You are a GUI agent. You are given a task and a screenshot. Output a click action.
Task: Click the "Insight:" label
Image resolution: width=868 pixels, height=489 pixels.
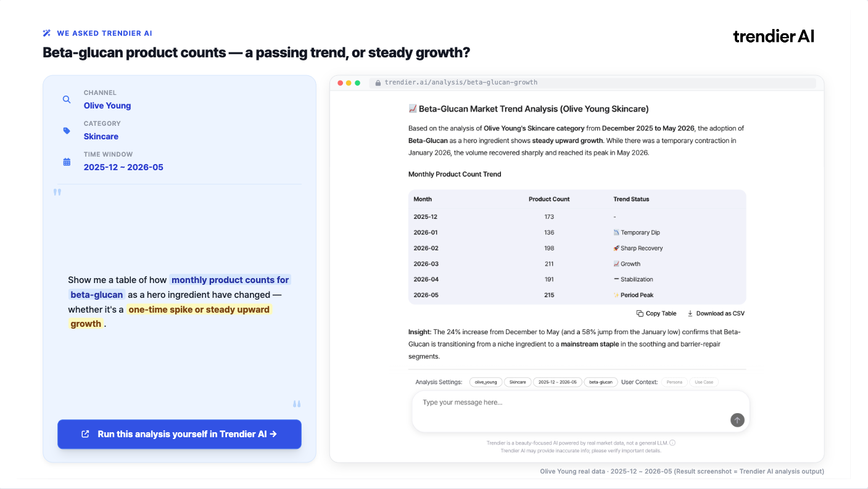coord(420,332)
